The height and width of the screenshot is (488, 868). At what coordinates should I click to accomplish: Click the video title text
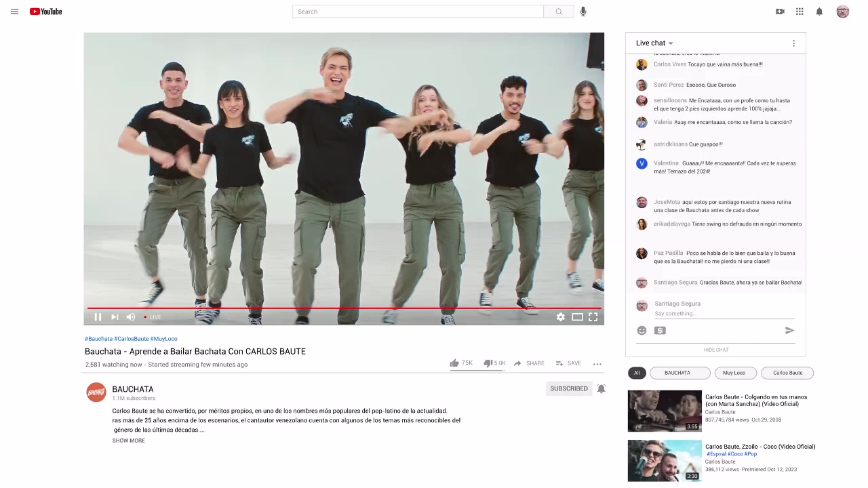tap(195, 351)
